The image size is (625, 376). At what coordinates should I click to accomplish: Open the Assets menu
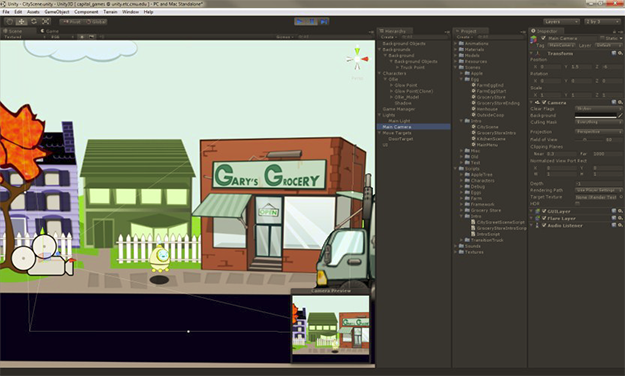33,12
